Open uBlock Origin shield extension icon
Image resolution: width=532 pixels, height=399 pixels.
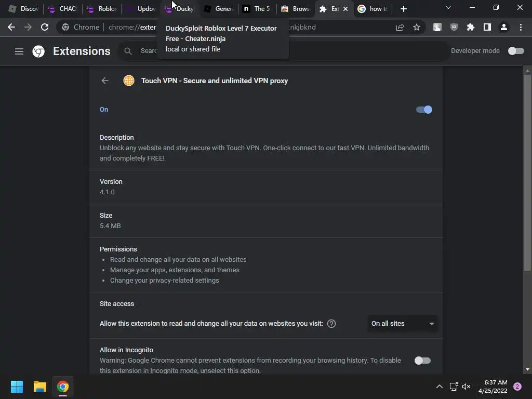(x=454, y=27)
